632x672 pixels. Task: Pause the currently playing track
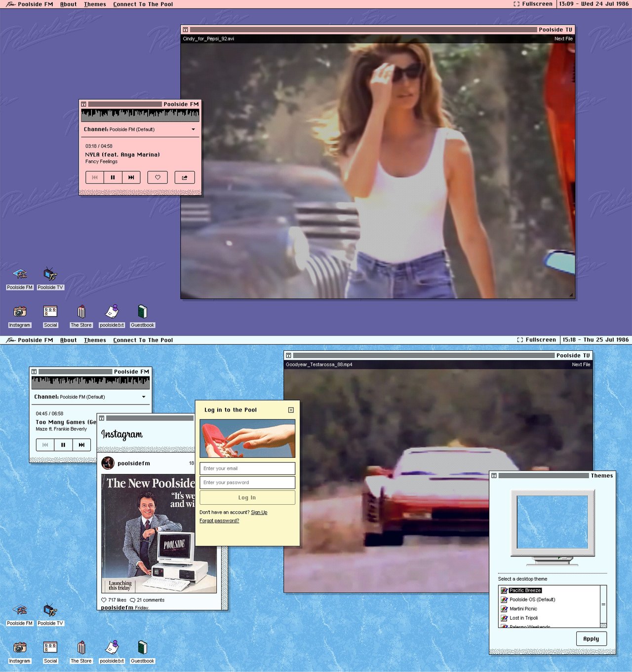[112, 177]
